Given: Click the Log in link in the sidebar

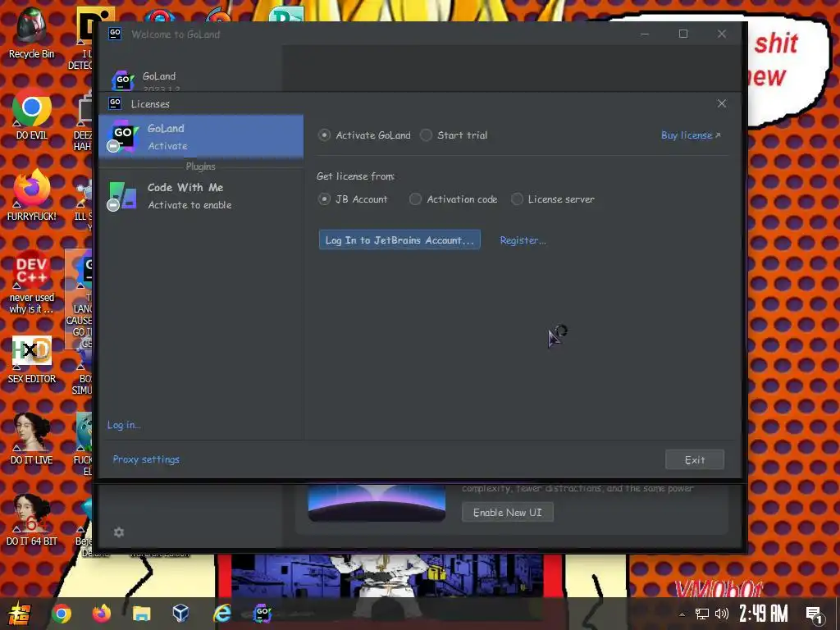Looking at the screenshot, I should pyautogui.click(x=124, y=425).
